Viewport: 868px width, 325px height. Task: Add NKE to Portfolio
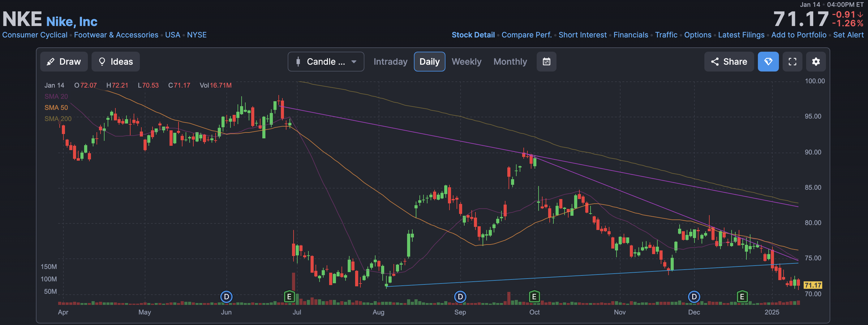coord(799,35)
